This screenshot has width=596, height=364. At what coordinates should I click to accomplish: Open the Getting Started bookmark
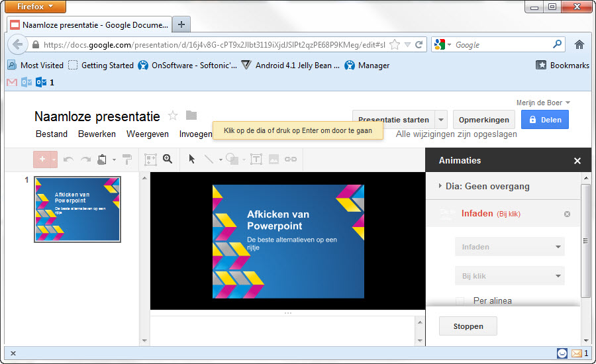tap(101, 66)
